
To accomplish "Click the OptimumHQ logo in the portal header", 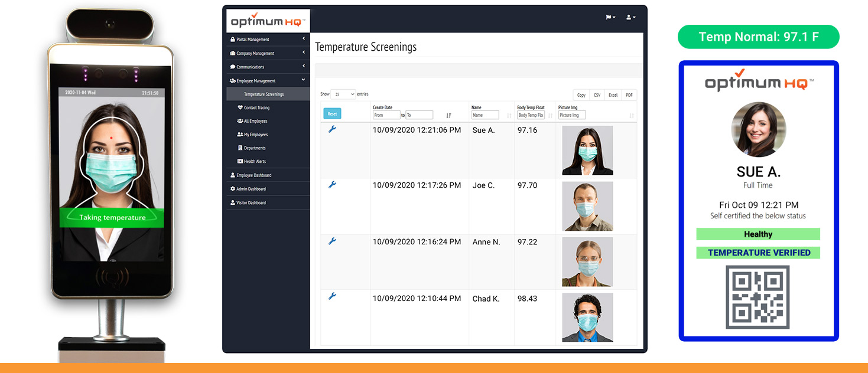I will tap(268, 21).
